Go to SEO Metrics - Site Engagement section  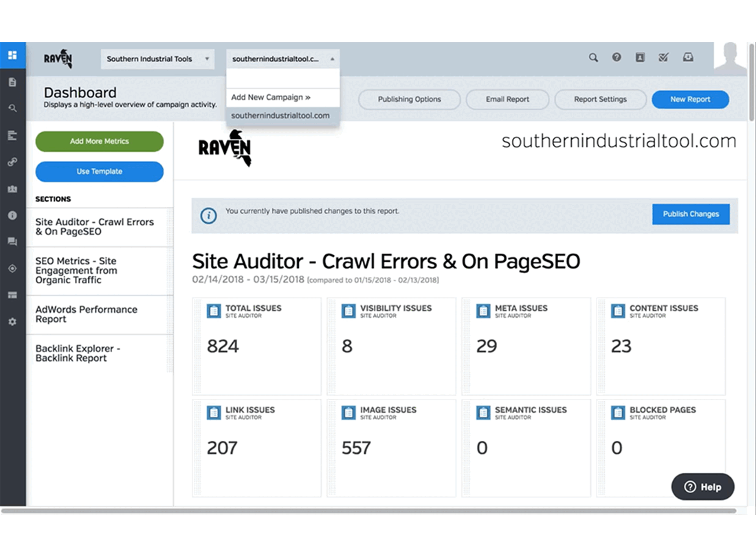coord(100,271)
